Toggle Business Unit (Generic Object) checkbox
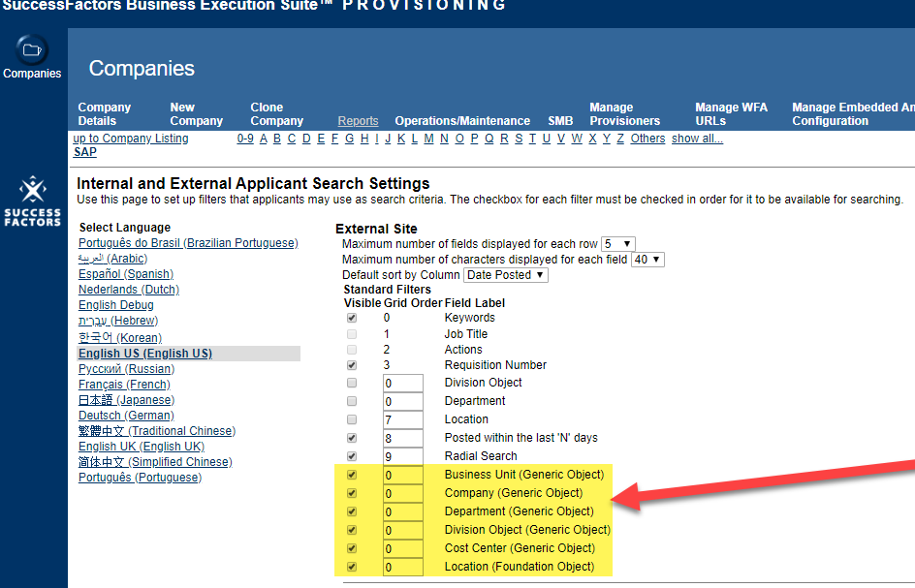Viewport: 915px width, 588px height. pos(352,475)
